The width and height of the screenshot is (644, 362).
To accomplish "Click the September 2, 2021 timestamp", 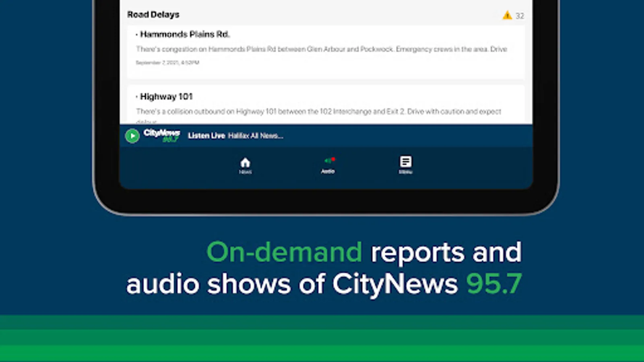I will [x=167, y=63].
